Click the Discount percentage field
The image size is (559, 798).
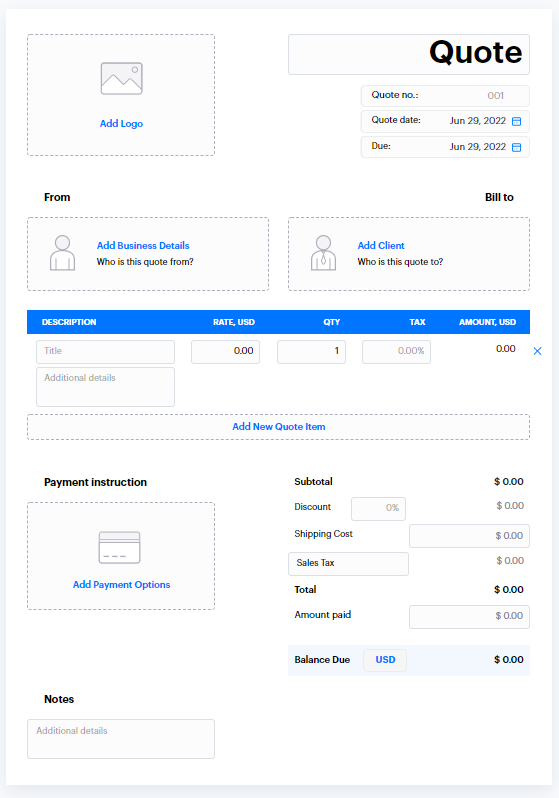378,508
